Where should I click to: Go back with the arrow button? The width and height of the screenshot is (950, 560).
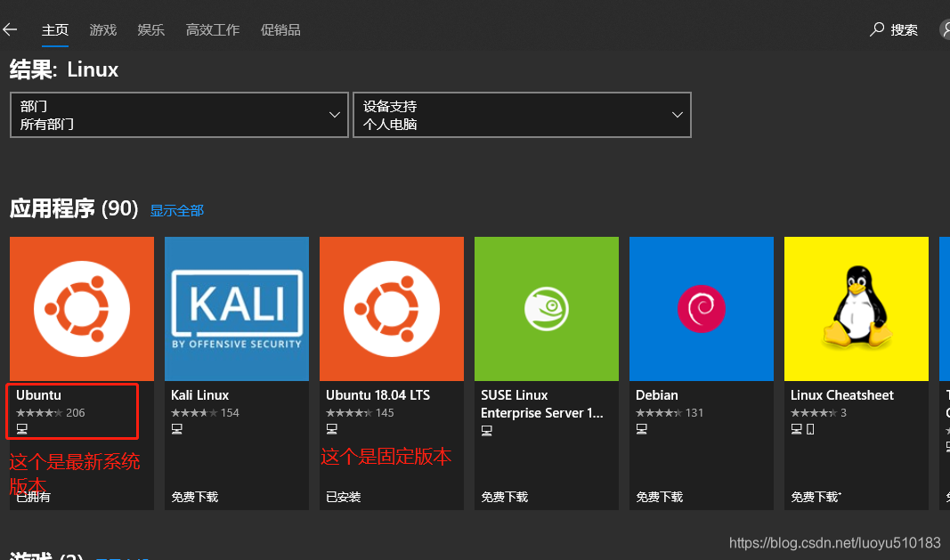coord(10,29)
